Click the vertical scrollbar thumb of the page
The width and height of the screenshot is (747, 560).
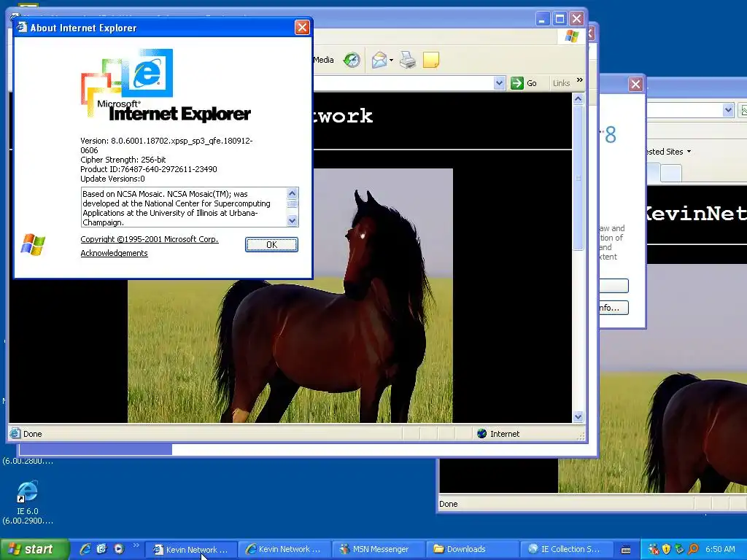[x=578, y=178]
